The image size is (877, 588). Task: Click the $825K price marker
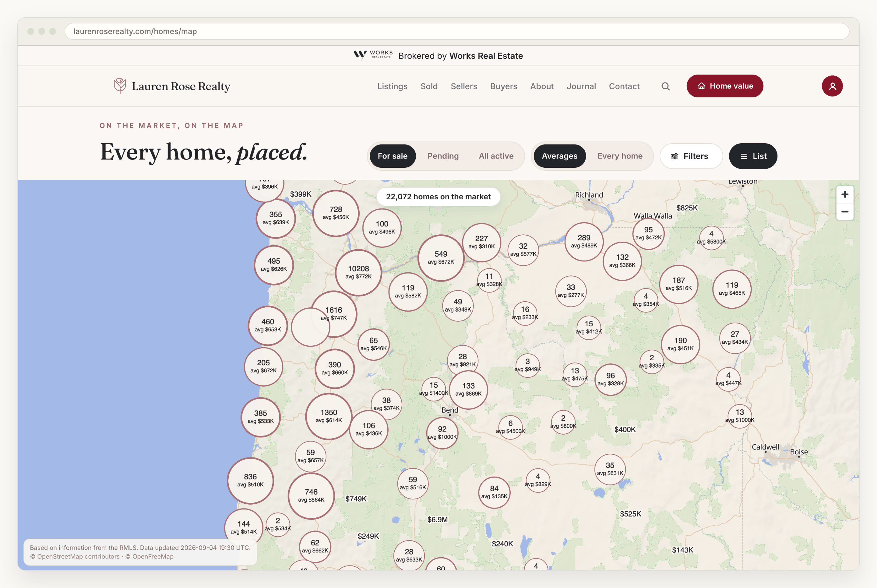pos(687,208)
